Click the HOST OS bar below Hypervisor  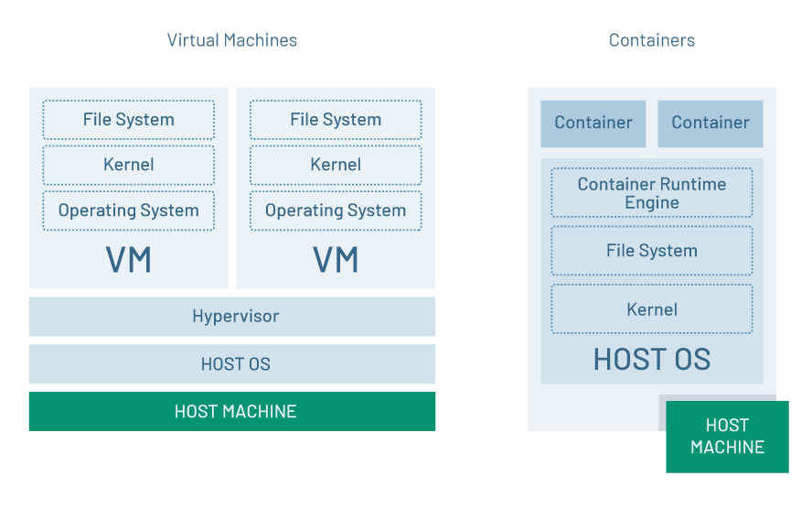pos(232,364)
